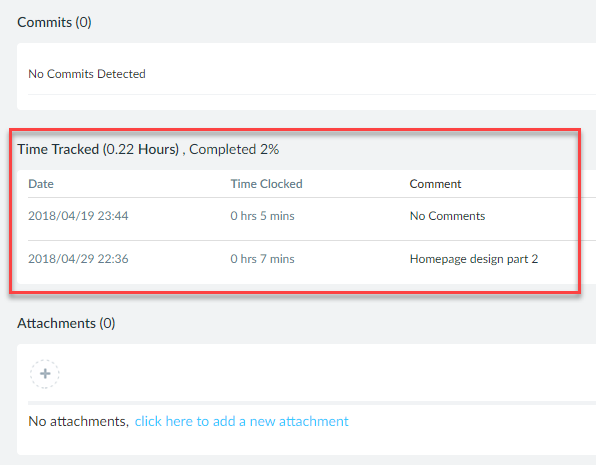This screenshot has width=596, height=465.
Task: Click the Date column header
Action: pos(41,184)
